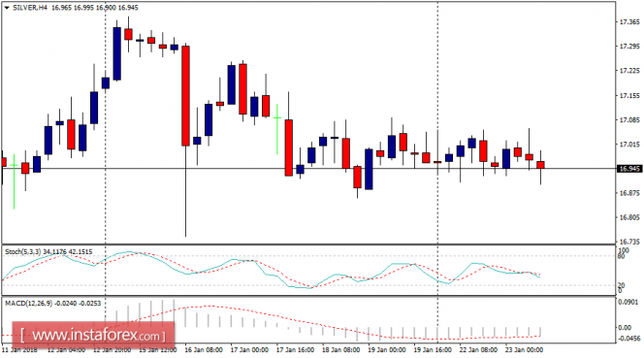This screenshot has width=644, height=358.
Task: Select the 19 Jan 16:00 time label
Action: click(433, 350)
